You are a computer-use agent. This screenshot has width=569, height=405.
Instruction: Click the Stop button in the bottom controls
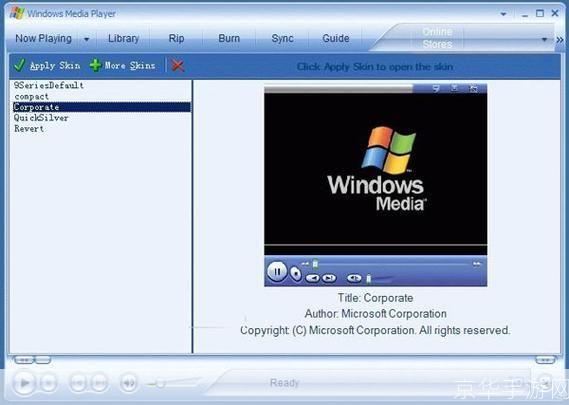click(x=48, y=382)
